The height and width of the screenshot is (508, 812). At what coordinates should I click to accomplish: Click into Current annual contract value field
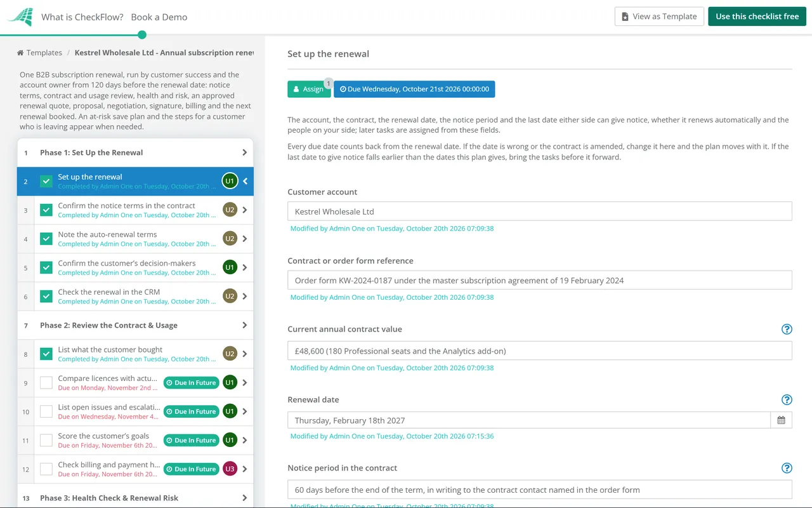[x=539, y=351]
